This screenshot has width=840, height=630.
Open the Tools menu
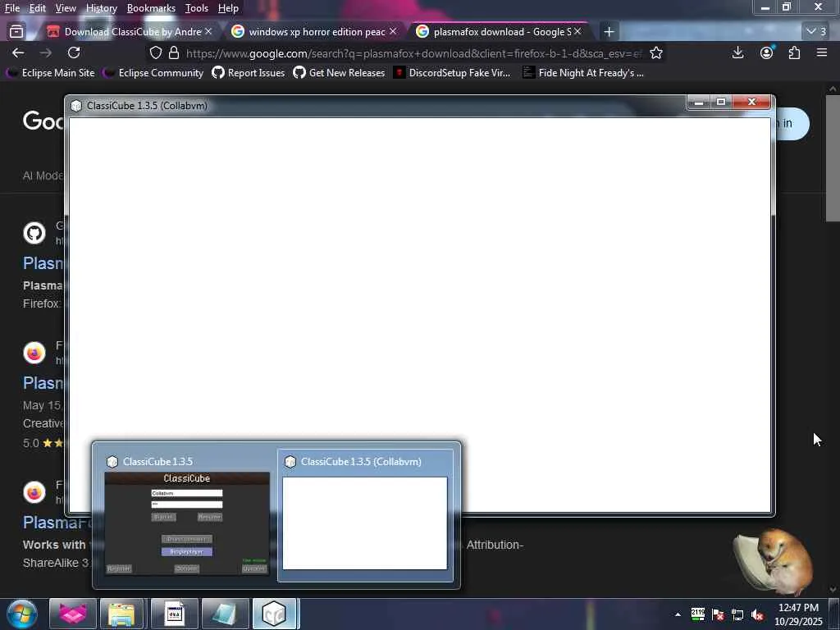point(197,8)
